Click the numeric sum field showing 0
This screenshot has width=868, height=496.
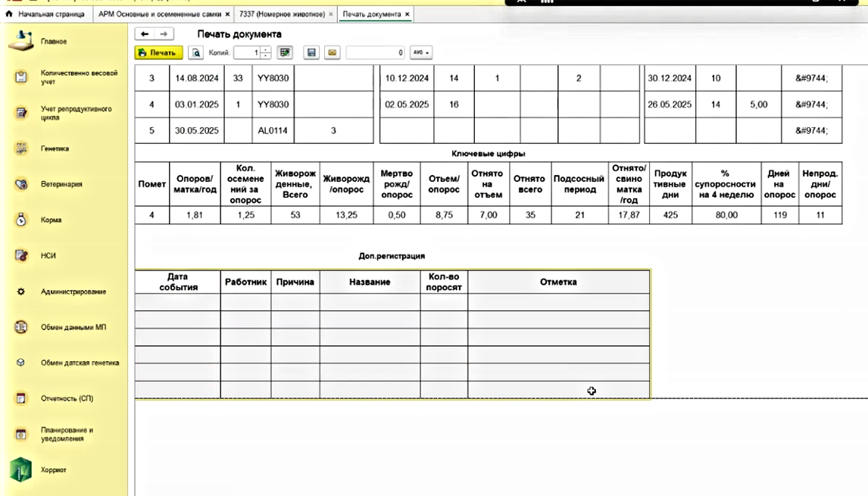(376, 53)
